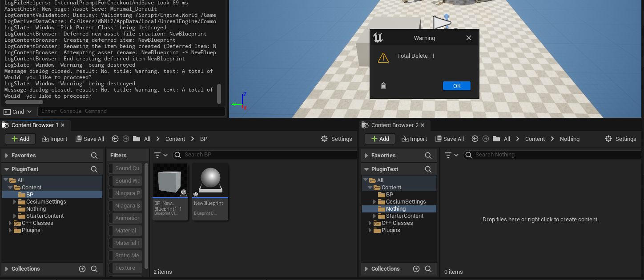This screenshot has height=280, width=644.
Task: Search Favorites in Content Browser 1
Action: point(94,156)
